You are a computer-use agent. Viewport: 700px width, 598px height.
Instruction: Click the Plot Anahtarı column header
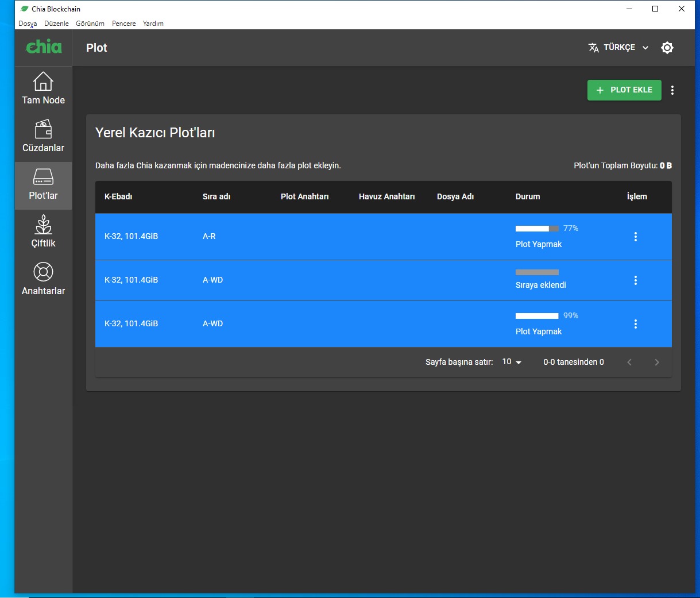(x=305, y=196)
